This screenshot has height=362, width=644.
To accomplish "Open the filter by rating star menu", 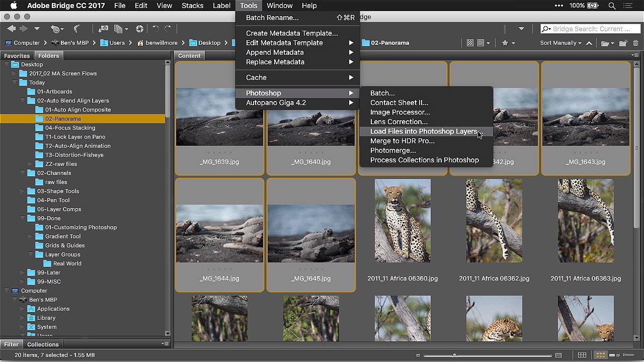I will [x=508, y=43].
